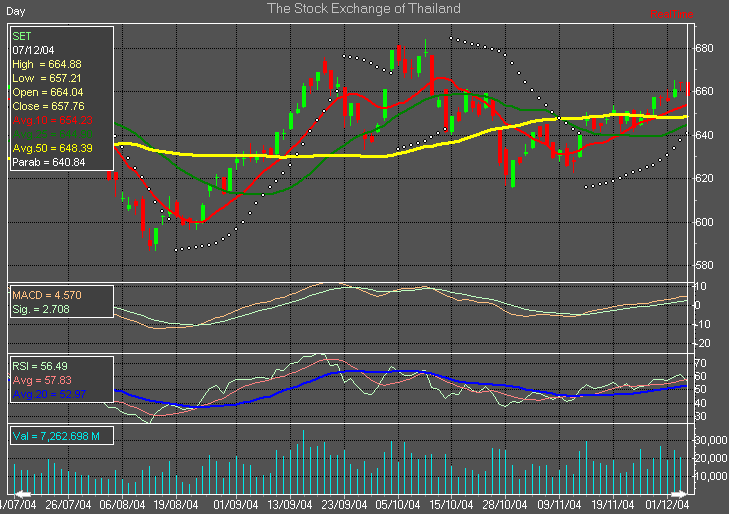729x514 pixels.
Task: Click the date '07/12/04' in legend
Action: pos(33,50)
